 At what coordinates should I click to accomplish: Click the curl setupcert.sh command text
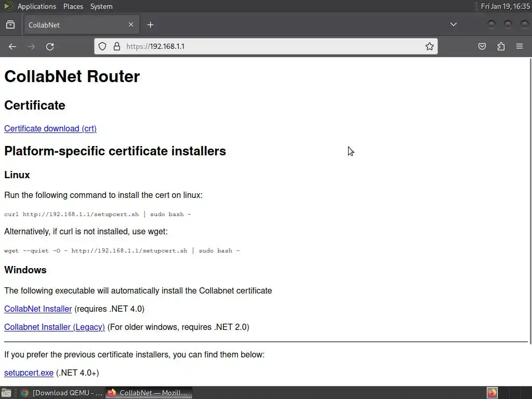[x=97, y=215]
